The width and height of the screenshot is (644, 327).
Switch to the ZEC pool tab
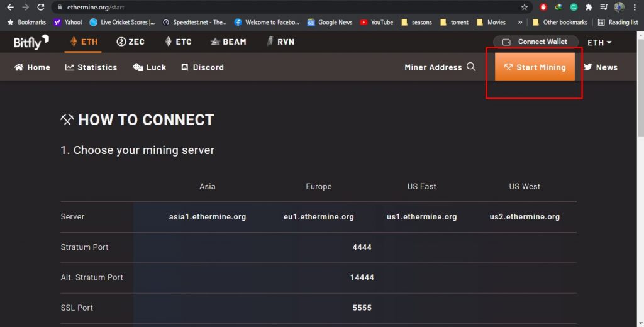[131, 42]
